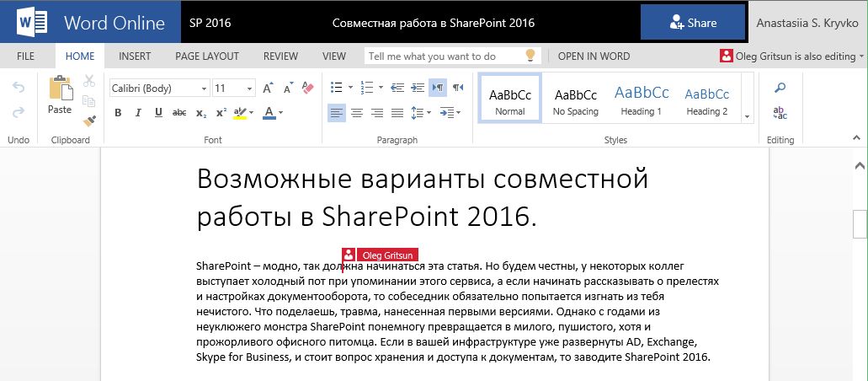The image size is (868, 381).
Task: Select Left-to-Right text direction
Action: pos(438,88)
